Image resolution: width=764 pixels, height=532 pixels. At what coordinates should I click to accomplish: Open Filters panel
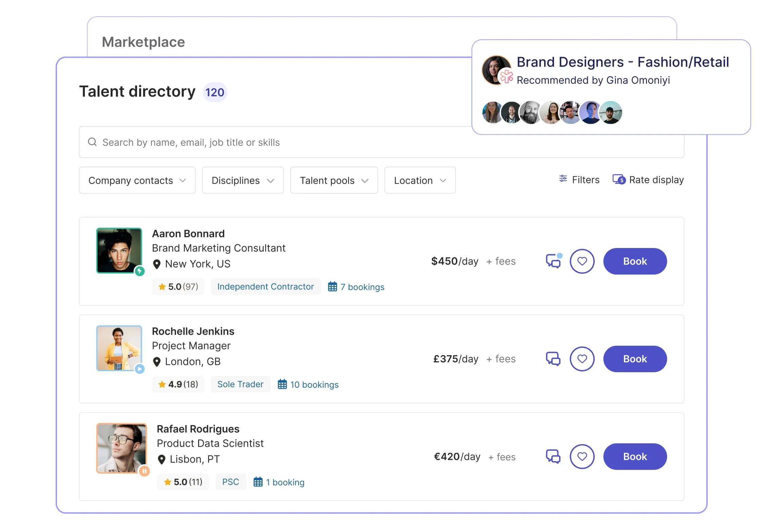pos(579,179)
